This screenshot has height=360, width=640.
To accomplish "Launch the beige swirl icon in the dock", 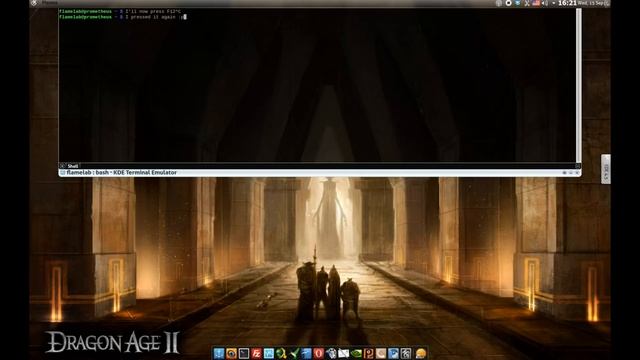I will tap(381, 353).
